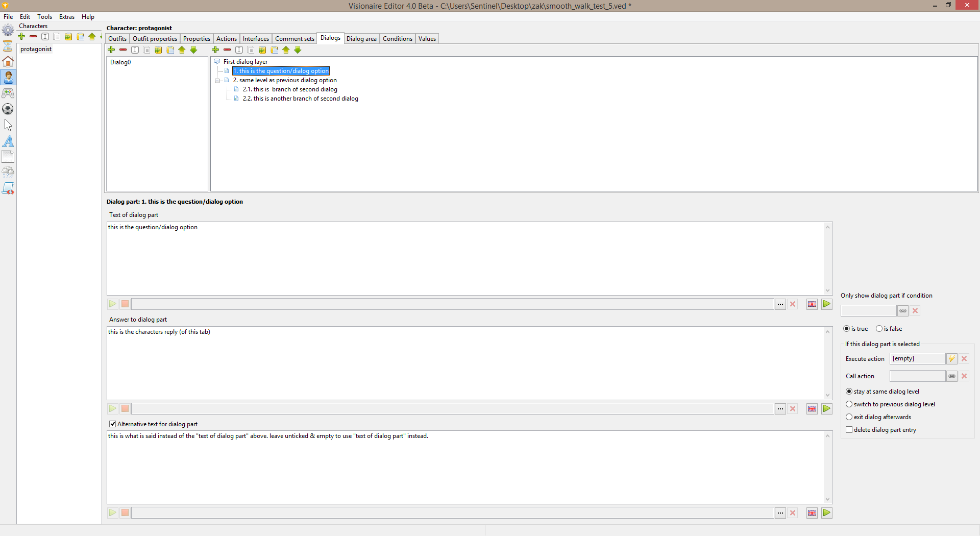Viewport: 980px width, 536px height.
Task: Click the link button beside Call action
Action: 951,376
